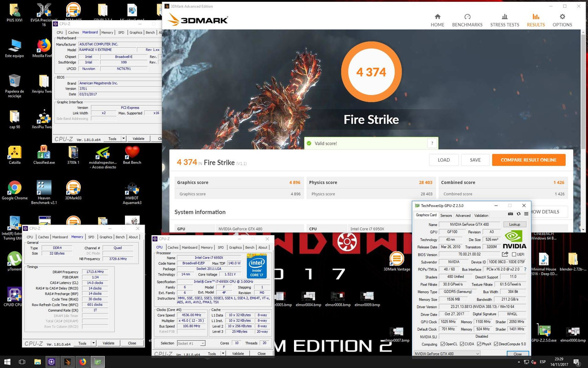Open Graphics tab in CPU-Z Mainboard window
This screenshot has height=368, width=588.
point(136,33)
